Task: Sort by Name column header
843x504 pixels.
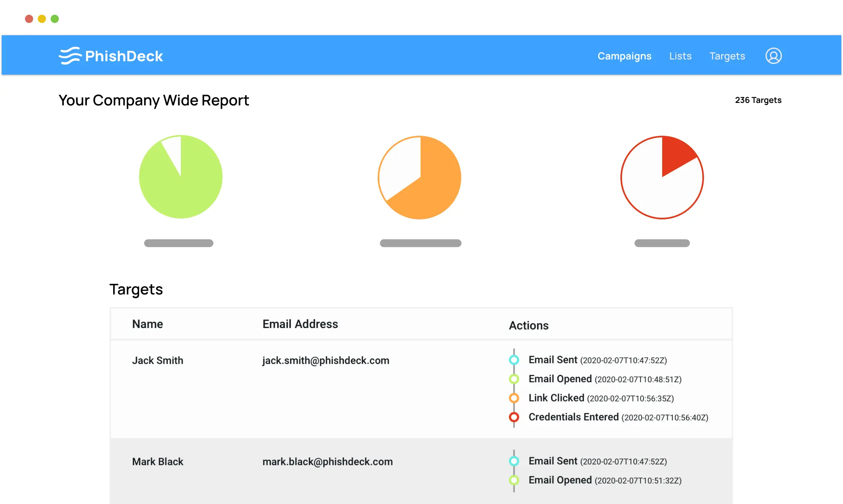Action: point(147,324)
